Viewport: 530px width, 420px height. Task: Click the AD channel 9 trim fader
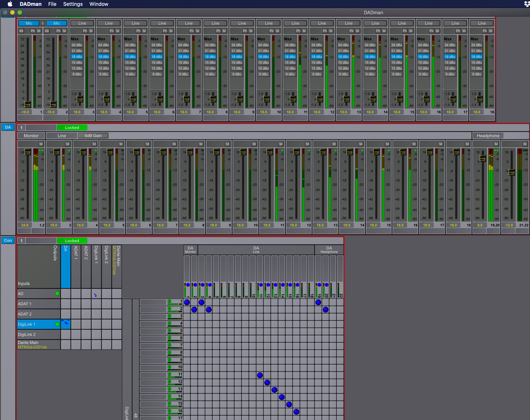click(x=240, y=99)
